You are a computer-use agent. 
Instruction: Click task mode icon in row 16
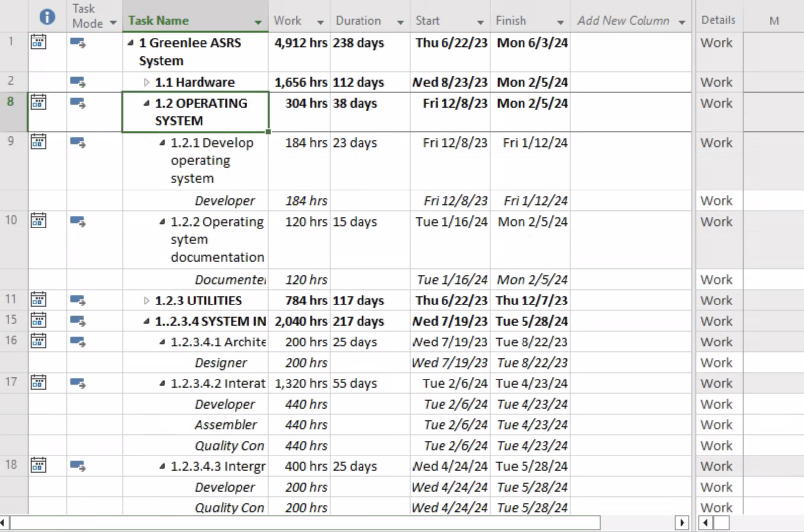(78, 342)
